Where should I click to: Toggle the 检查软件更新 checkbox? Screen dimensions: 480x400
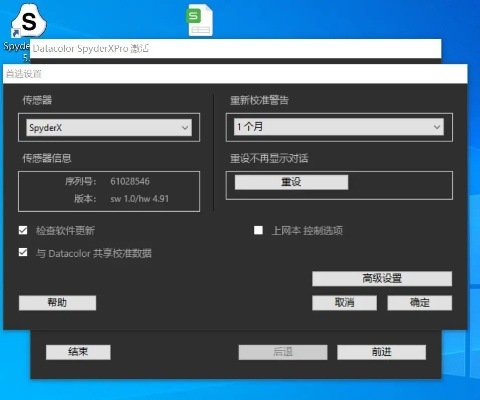pyautogui.click(x=23, y=230)
